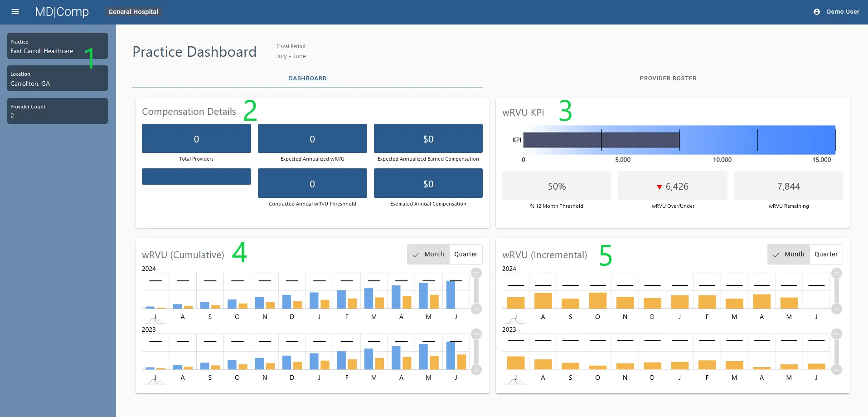The image size is (868, 417).
Task: Click the Provider Count panel
Action: [x=58, y=111]
